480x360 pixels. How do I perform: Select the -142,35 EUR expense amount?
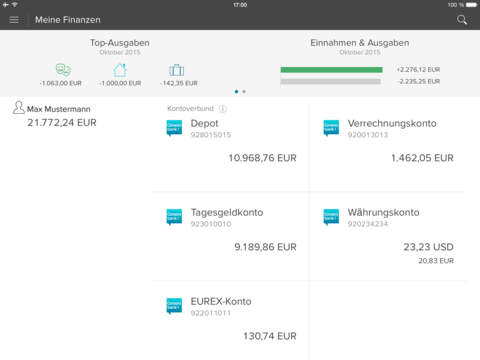(x=179, y=83)
